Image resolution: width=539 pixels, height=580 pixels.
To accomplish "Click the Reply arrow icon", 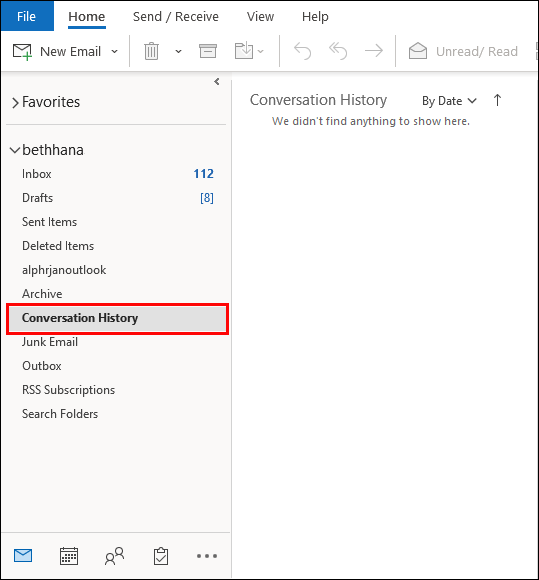I will pos(302,51).
